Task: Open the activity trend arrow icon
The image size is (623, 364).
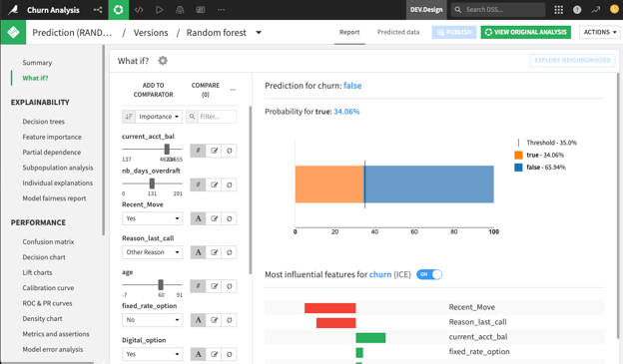Action: (x=596, y=10)
